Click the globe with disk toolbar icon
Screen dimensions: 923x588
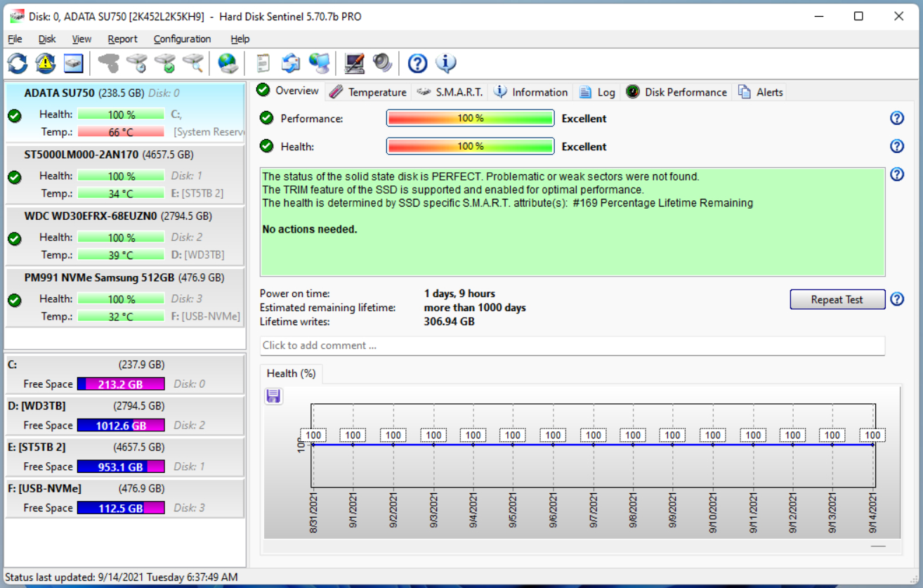228,63
